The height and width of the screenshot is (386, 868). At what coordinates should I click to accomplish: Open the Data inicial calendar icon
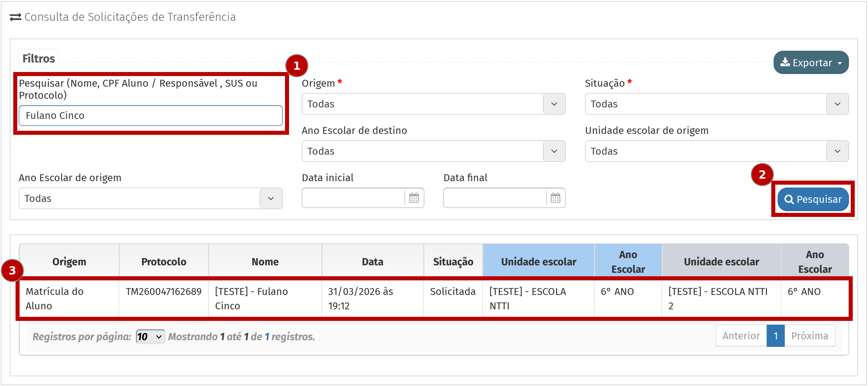(414, 198)
